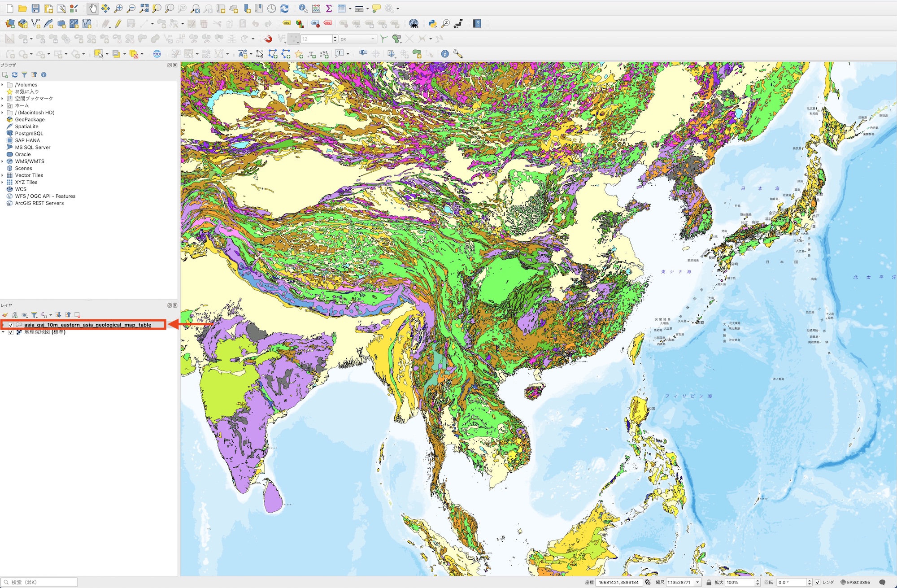The width and height of the screenshot is (897, 588).
Task: Save the project with the floppy disk icon
Action: 35,8
